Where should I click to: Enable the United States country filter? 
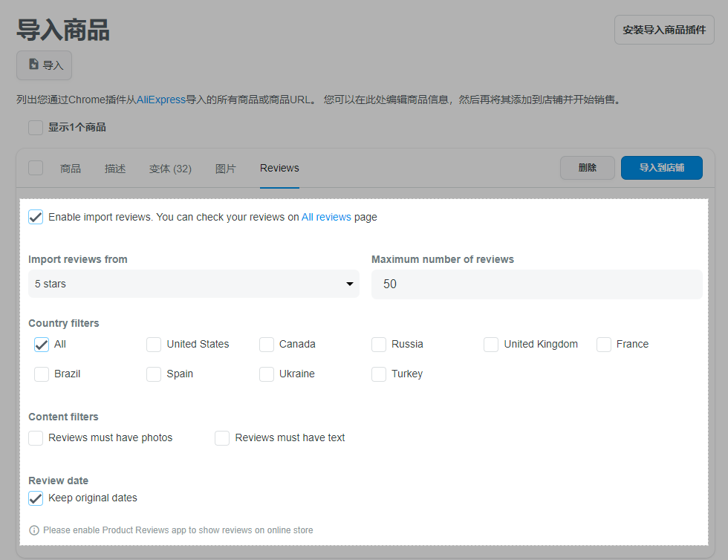(154, 345)
